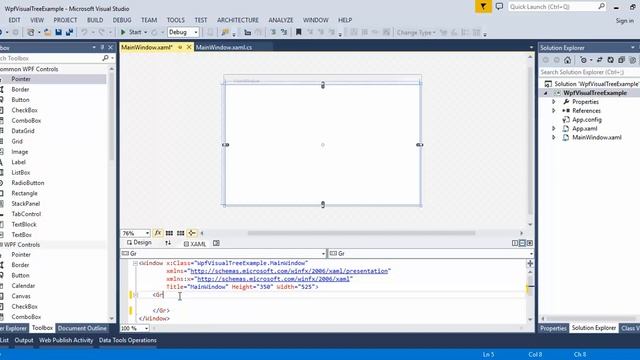Toggle the effects fx button in designer
This screenshot has width=640, height=360.
(x=158, y=233)
